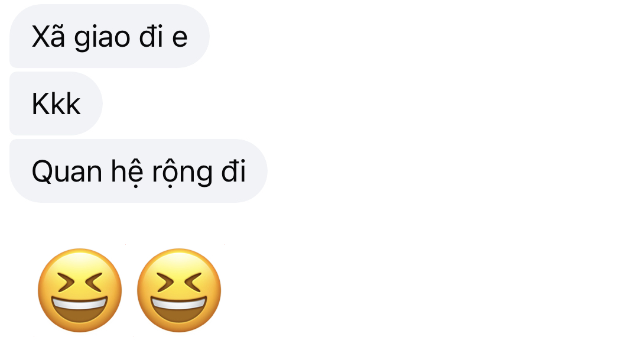This screenshot has height=343, width=644.
Task: Select the white teeth of the right emoji
Action: [178, 303]
